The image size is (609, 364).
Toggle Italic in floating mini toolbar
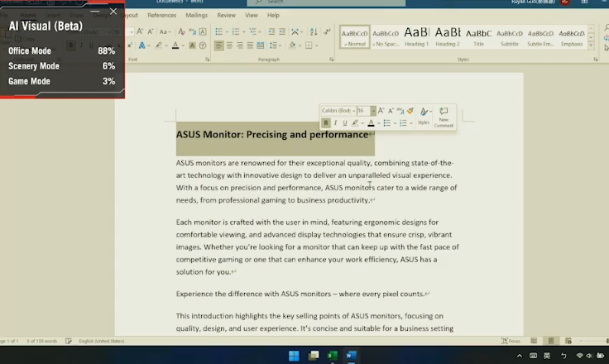(x=335, y=122)
